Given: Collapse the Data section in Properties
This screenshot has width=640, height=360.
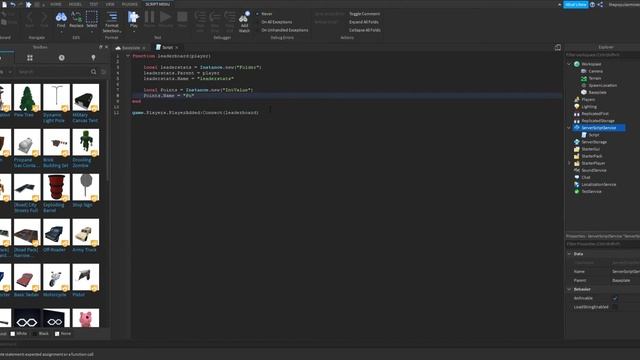Looking at the screenshot, I should tap(569, 254).
